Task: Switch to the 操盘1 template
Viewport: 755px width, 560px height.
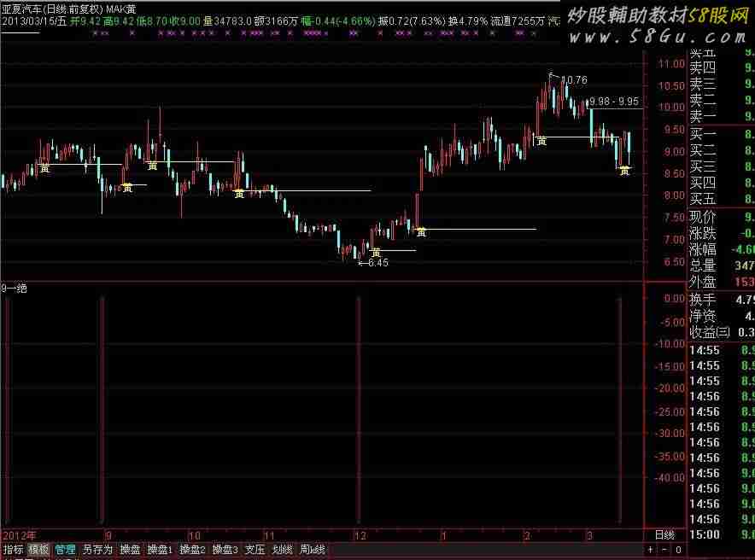Action: (160, 550)
